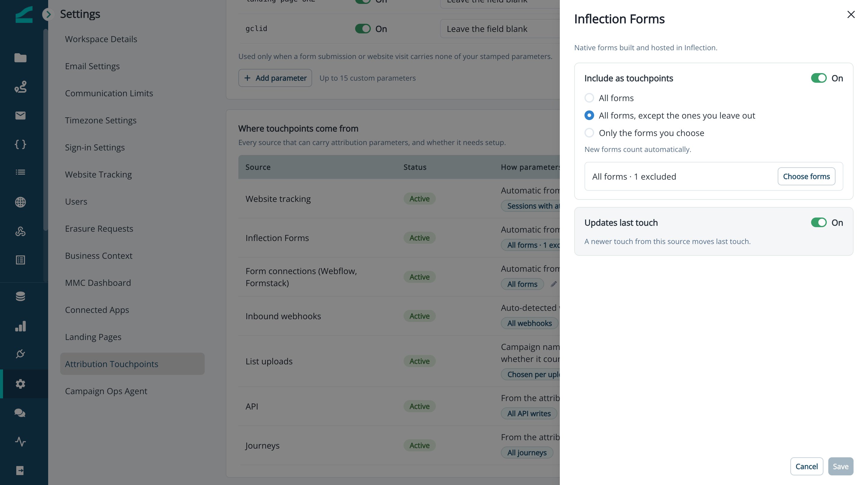Viewport: 868px width, 485px height.
Task: Click the Inflection logo at top left
Action: click(x=24, y=14)
